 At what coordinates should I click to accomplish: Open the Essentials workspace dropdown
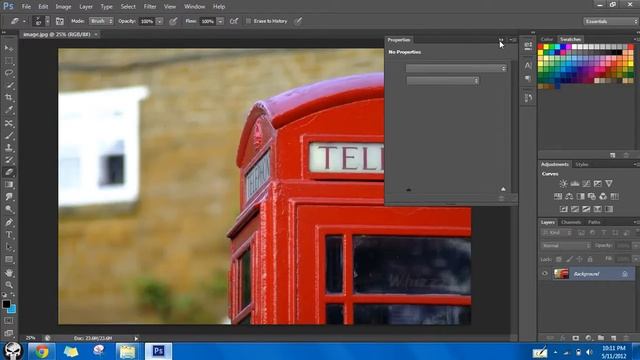[611, 21]
